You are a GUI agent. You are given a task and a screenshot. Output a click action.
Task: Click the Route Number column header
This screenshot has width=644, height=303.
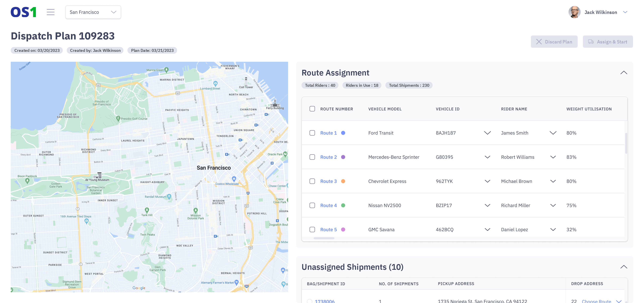coord(336,109)
